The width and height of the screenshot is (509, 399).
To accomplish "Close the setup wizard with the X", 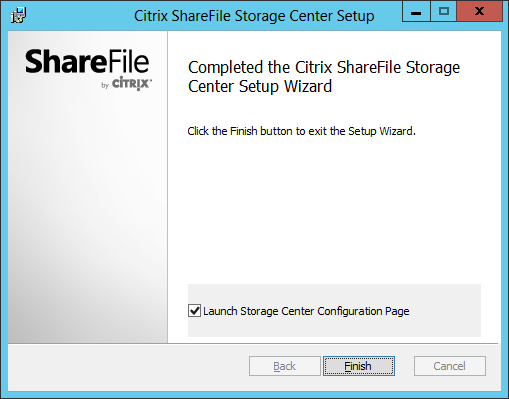I will (x=479, y=11).
